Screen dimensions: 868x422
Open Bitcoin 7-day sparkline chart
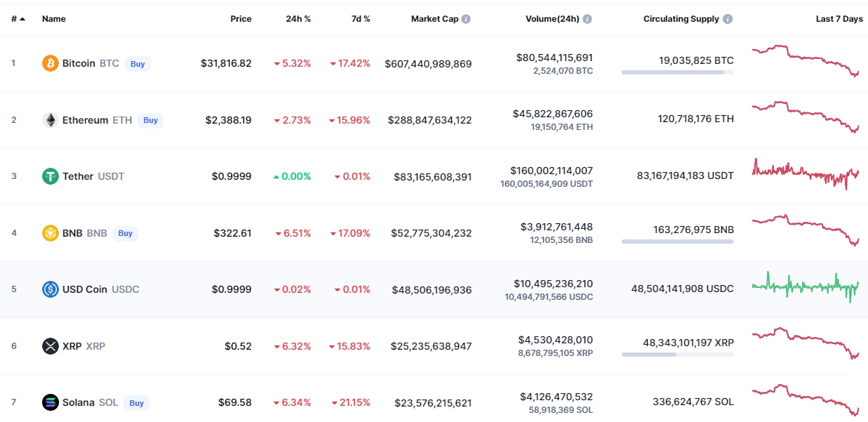[x=806, y=60]
